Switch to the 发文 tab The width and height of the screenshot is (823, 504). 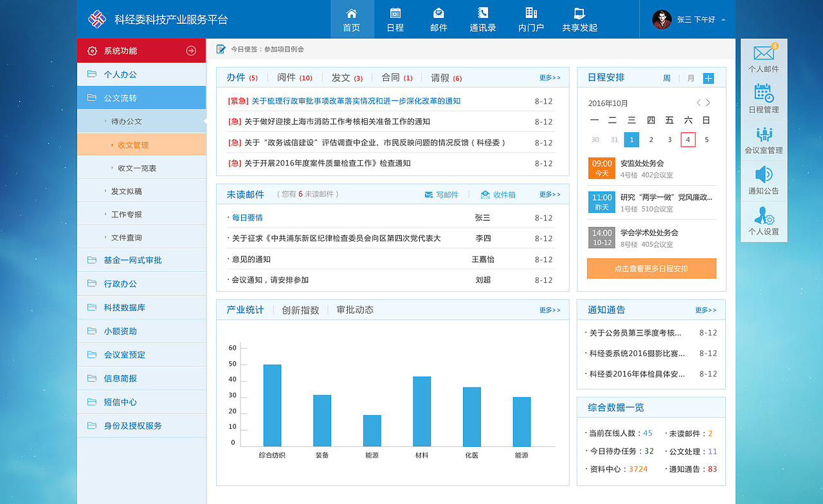[x=347, y=78]
